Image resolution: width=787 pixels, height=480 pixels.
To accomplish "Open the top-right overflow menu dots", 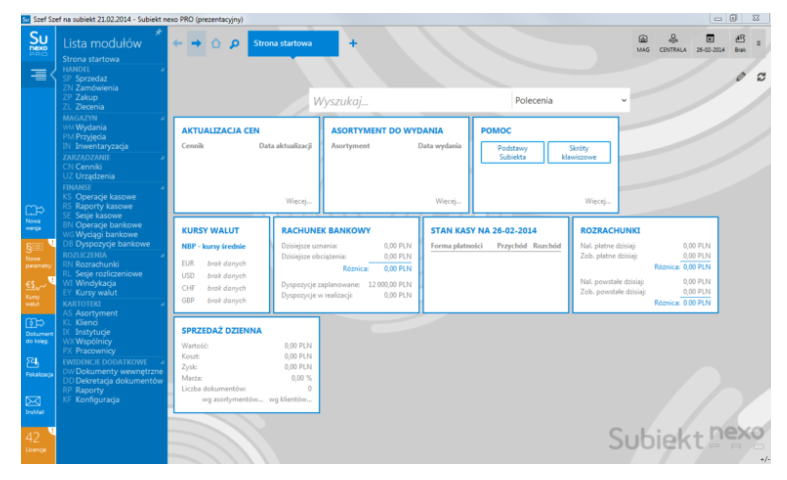I will (x=758, y=44).
